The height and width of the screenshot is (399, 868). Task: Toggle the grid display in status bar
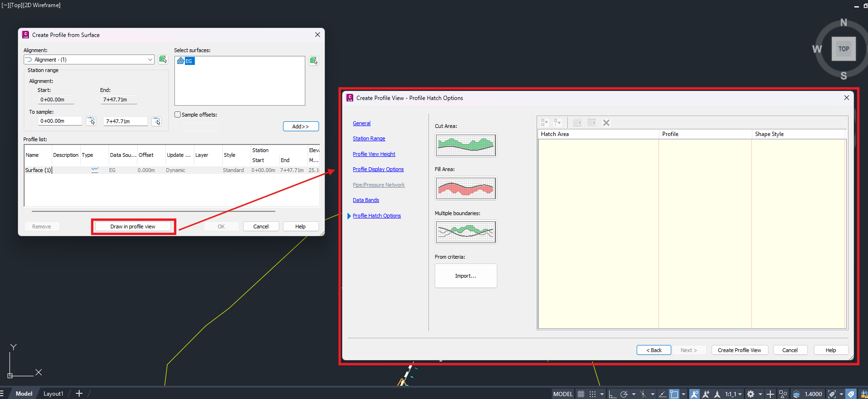click(x=581, y=394)
